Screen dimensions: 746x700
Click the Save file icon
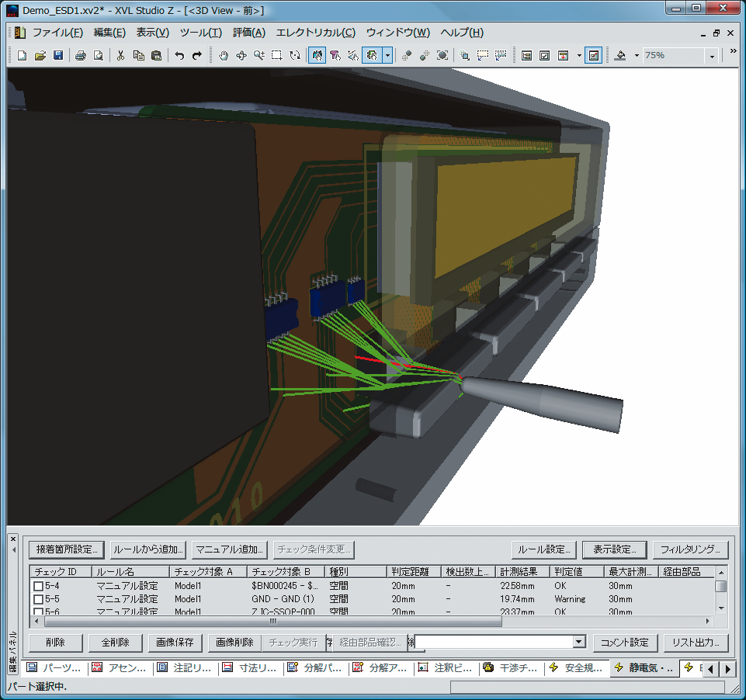(58, 56)
